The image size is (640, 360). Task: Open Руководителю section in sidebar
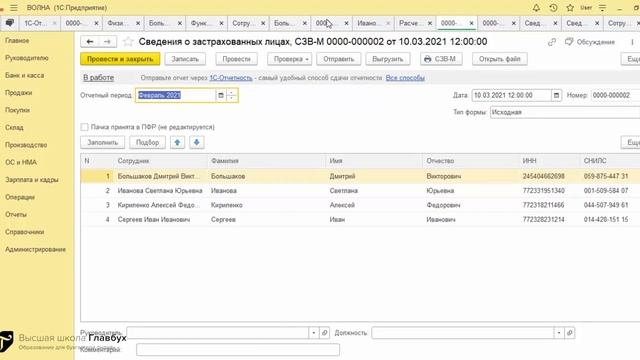(x=27, y=58)
